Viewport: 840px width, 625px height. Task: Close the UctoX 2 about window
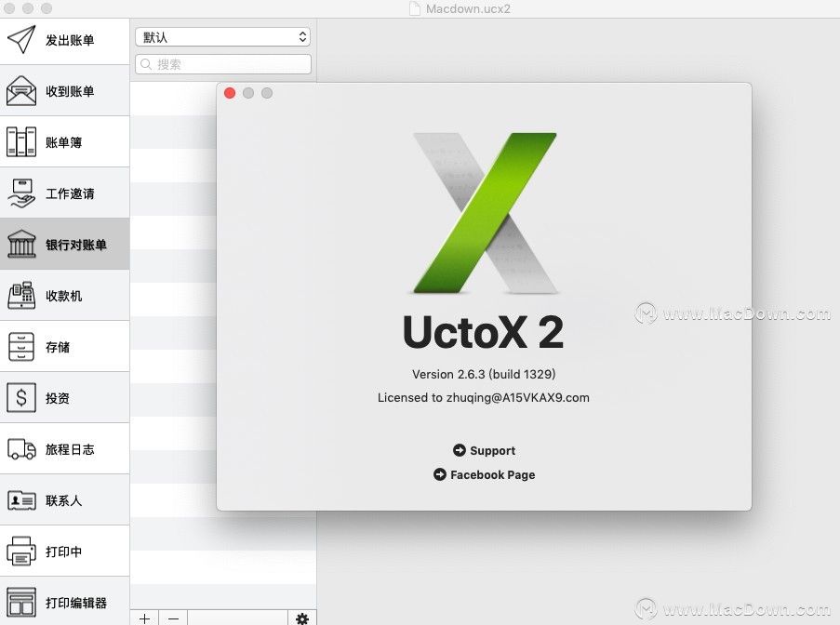pos(230,93)
